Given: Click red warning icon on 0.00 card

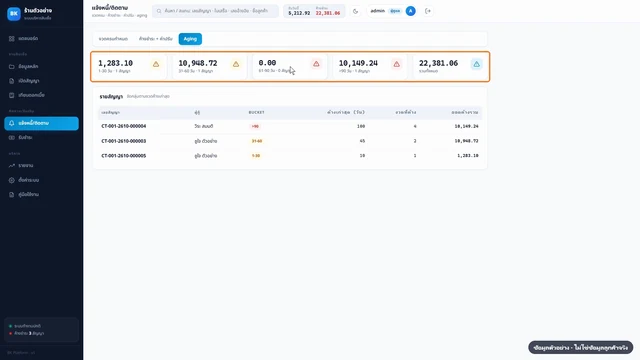Looking at the screenshot, I should 316,64.
